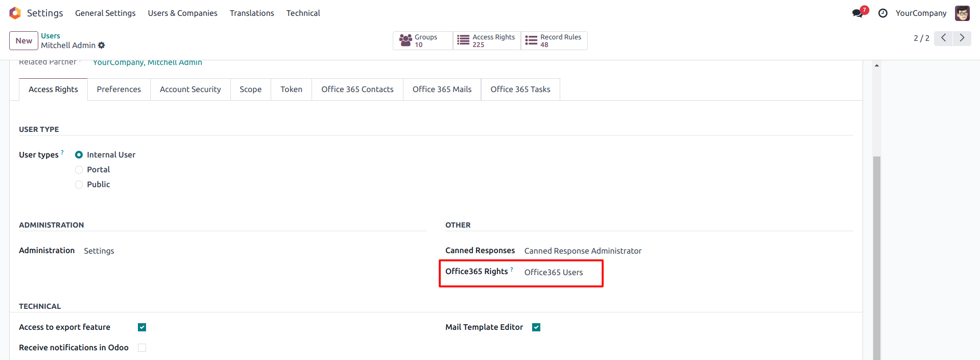The width and height of the screenshot is (980, 360).
Task: Go to previous record arrow
Action: pos(943,38)
